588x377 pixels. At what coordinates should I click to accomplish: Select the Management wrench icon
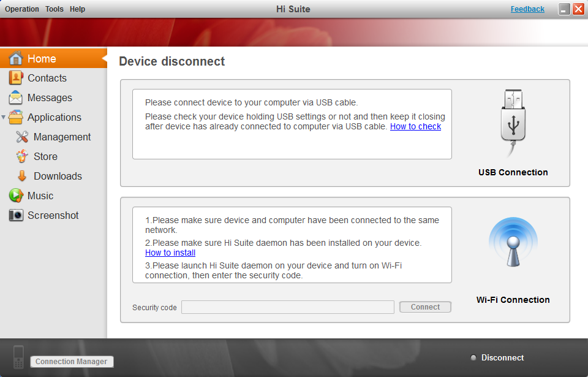tap(20, 137)
